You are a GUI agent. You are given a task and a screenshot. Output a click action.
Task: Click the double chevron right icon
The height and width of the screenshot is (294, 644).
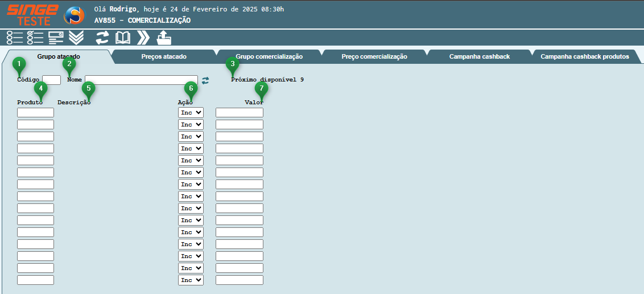tap(143, 38)
